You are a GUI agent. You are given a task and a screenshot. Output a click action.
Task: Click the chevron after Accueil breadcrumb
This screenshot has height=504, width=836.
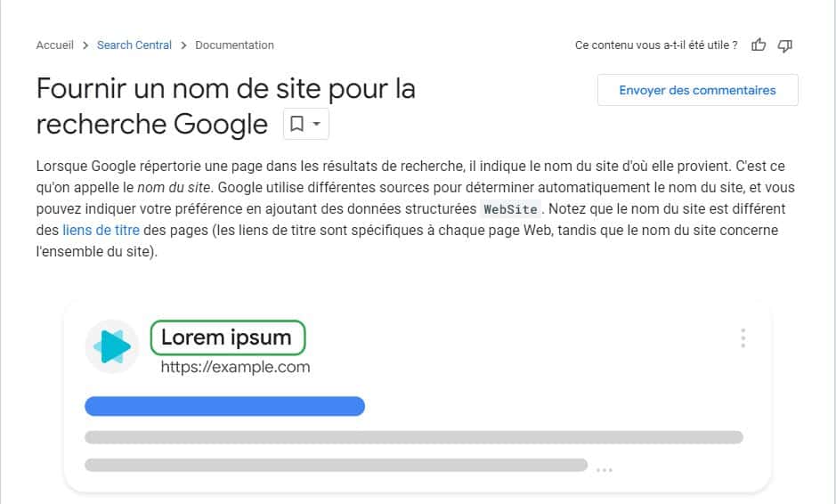point(85,45)
